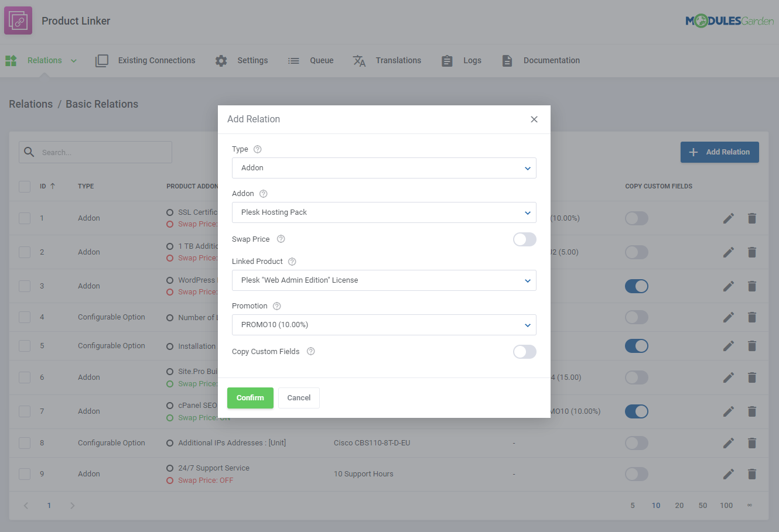Viewport: 779px width, 532px height.
Task: Toggle Copy Custom Fields for row 1
Action: coord(637,218)
